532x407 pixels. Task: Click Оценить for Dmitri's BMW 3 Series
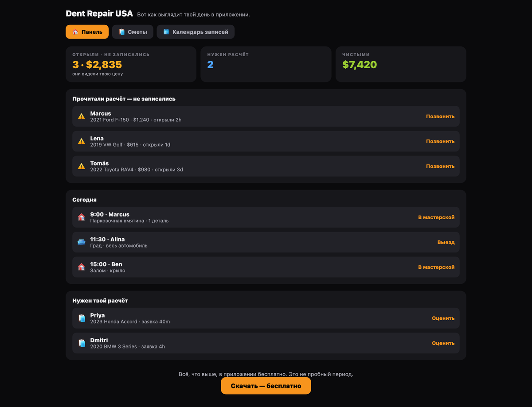[x=443, y=343]
